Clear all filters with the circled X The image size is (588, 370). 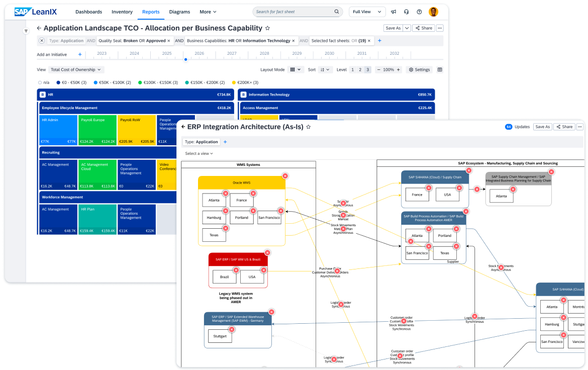[42, 41]
